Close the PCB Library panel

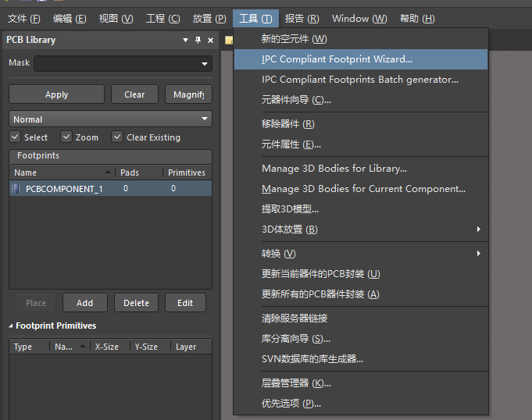(x=210, y=41)
